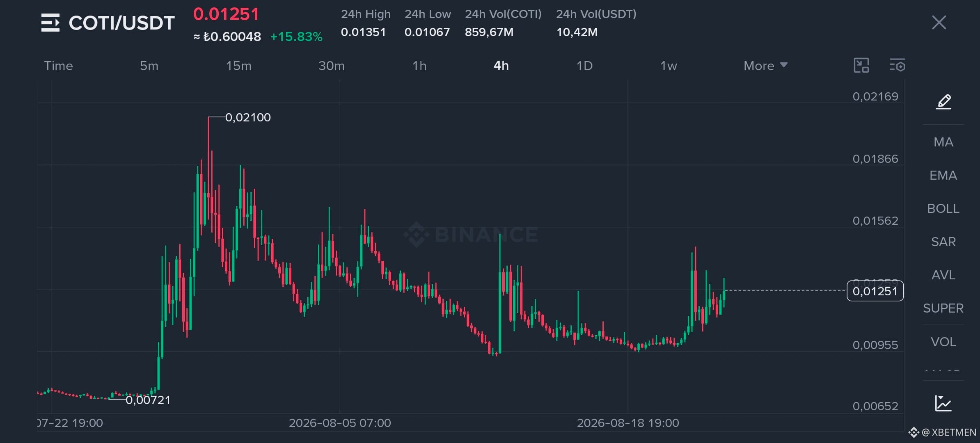This screenshot has width=980, height=443.
Task: Toggle the AVL indicator
Action: [943, 275]
